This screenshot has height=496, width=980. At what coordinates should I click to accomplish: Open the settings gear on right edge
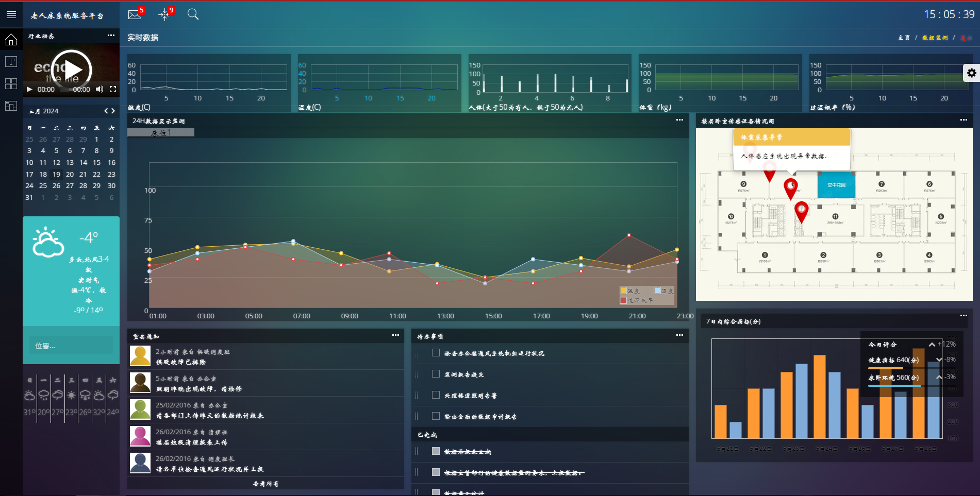pyautogui.click(x=971, y=73)
